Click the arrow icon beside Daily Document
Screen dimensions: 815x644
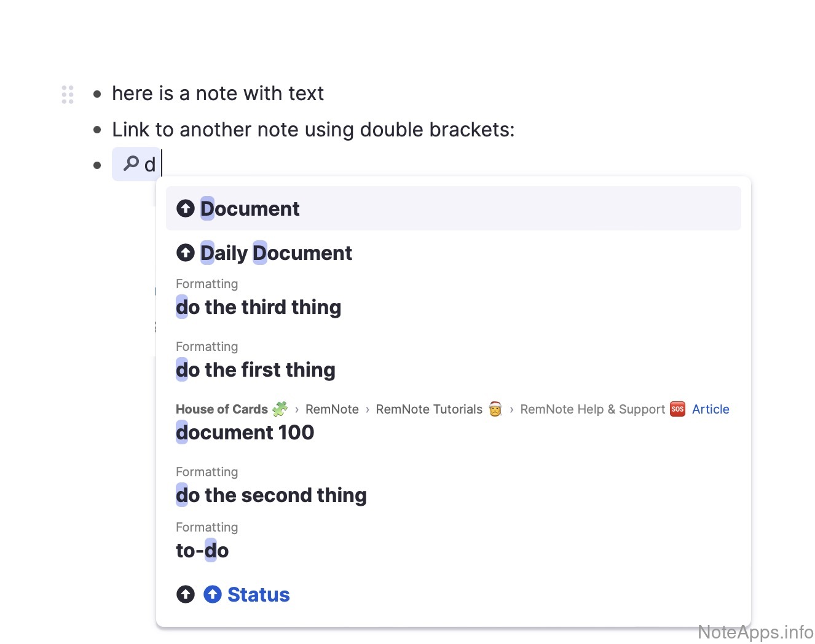tap(186, 253)
